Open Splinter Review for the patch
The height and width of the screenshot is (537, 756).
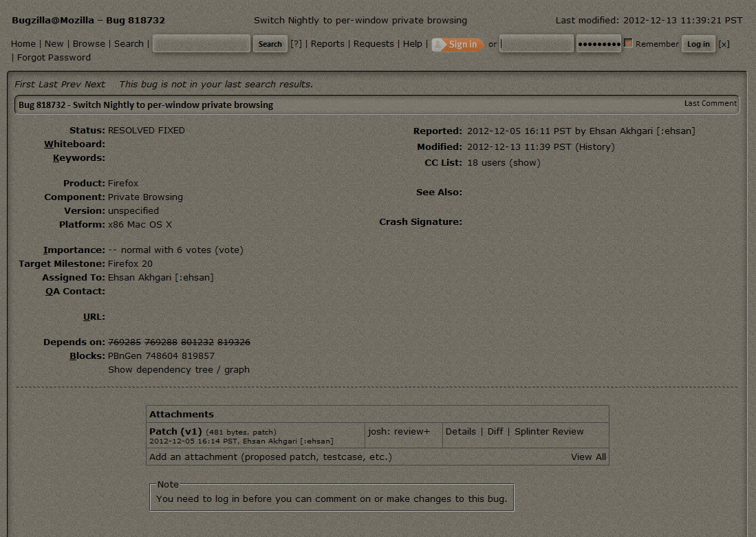[549, 431]
